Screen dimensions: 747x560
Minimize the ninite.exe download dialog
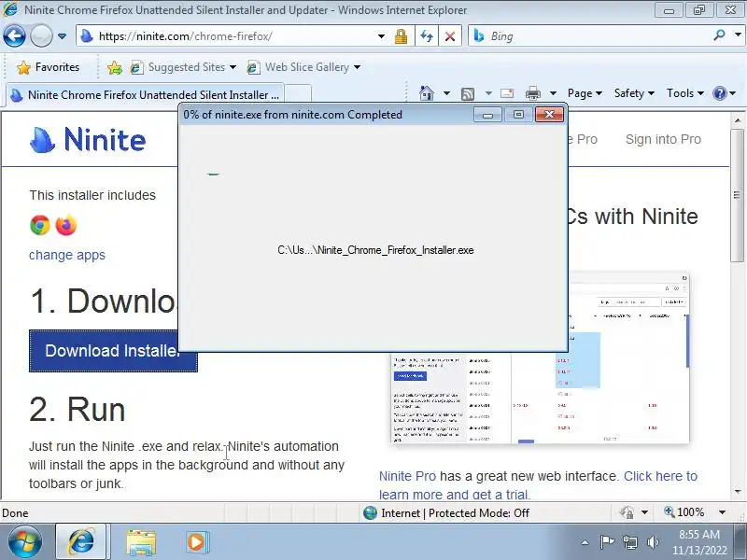(x=487, y=115)
